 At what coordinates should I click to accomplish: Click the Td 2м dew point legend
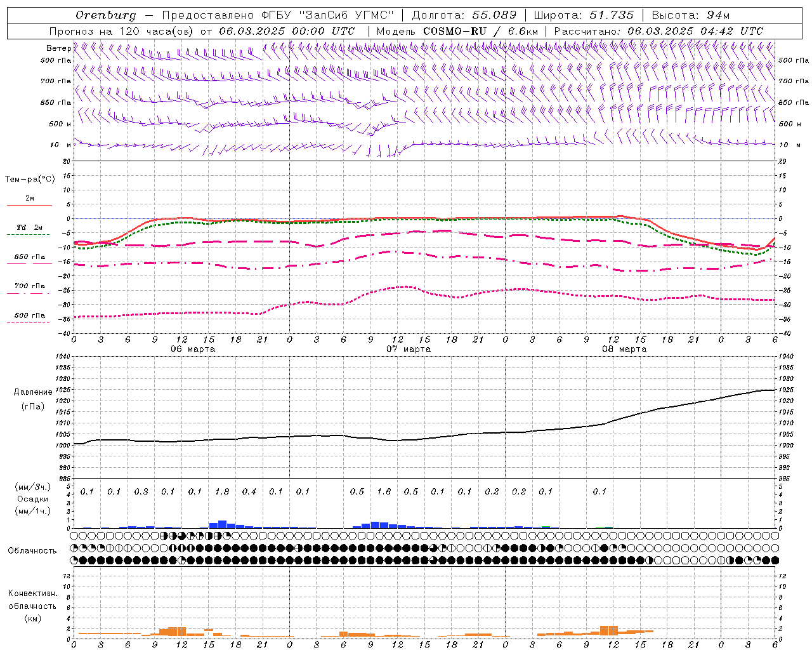click(29, 227)
